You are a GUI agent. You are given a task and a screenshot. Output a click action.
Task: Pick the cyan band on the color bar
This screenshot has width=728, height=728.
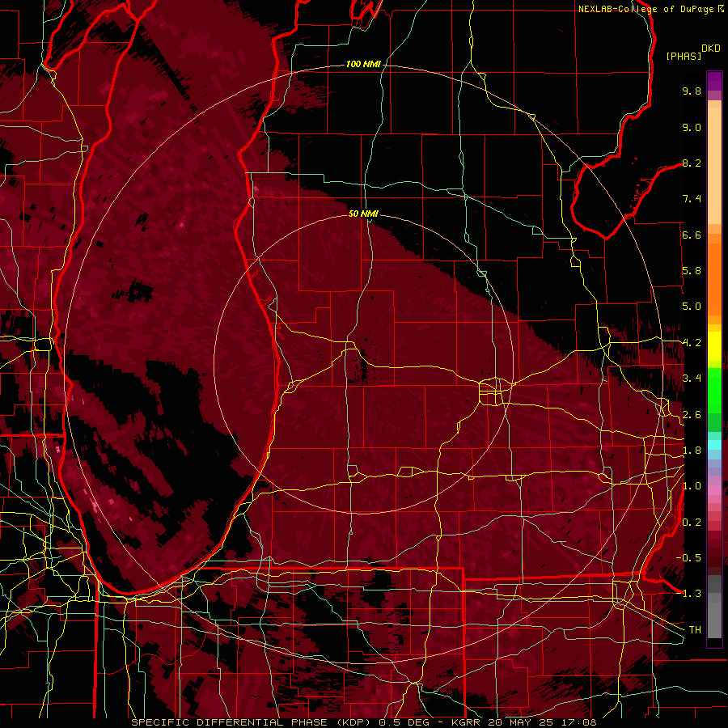click(x=714, y=444)
